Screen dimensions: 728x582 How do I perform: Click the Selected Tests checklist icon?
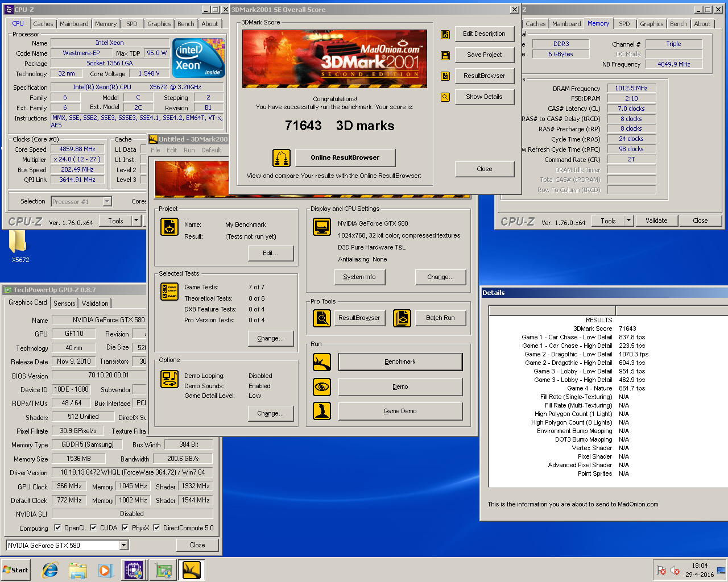[x=169, y=292]
